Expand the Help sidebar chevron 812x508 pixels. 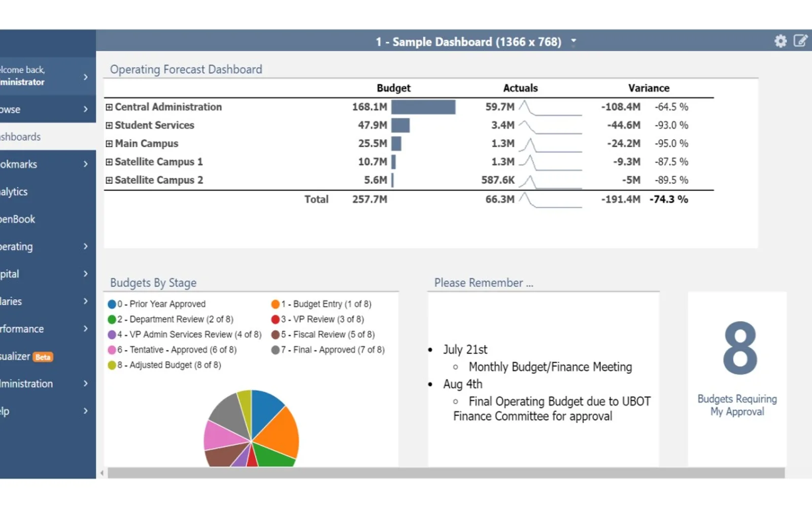pos(86,411)
